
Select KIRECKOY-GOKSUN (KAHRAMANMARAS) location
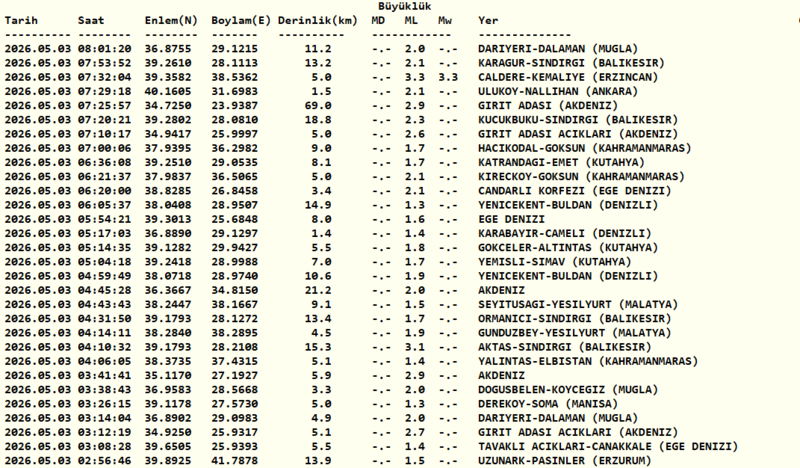[581, 177]
